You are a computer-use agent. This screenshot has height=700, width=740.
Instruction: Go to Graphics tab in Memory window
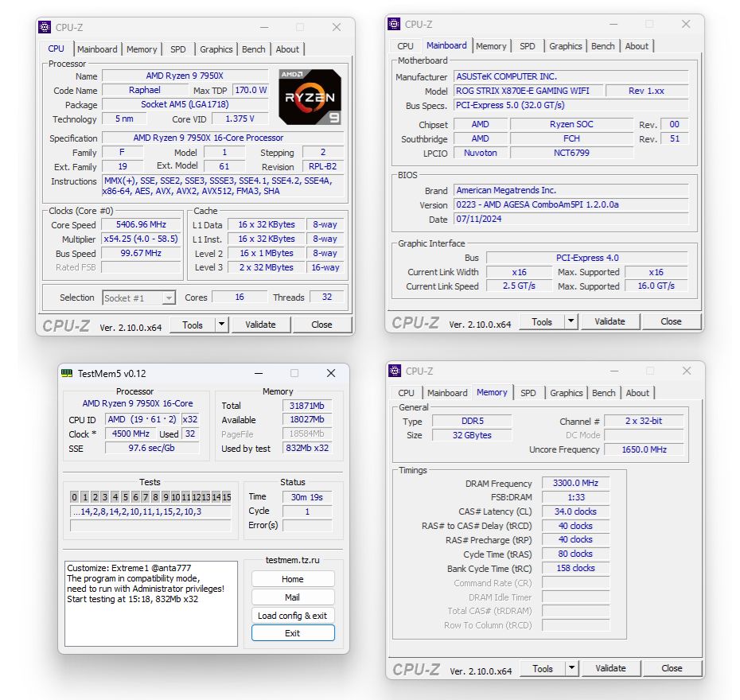[x=567, y=392]
